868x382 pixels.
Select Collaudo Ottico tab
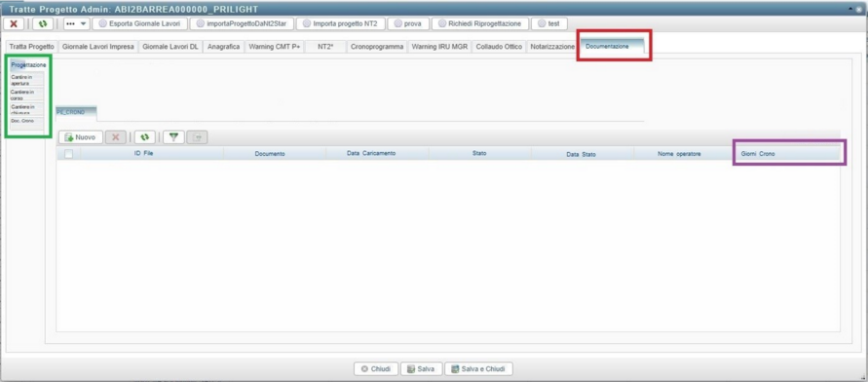[499, 47]
